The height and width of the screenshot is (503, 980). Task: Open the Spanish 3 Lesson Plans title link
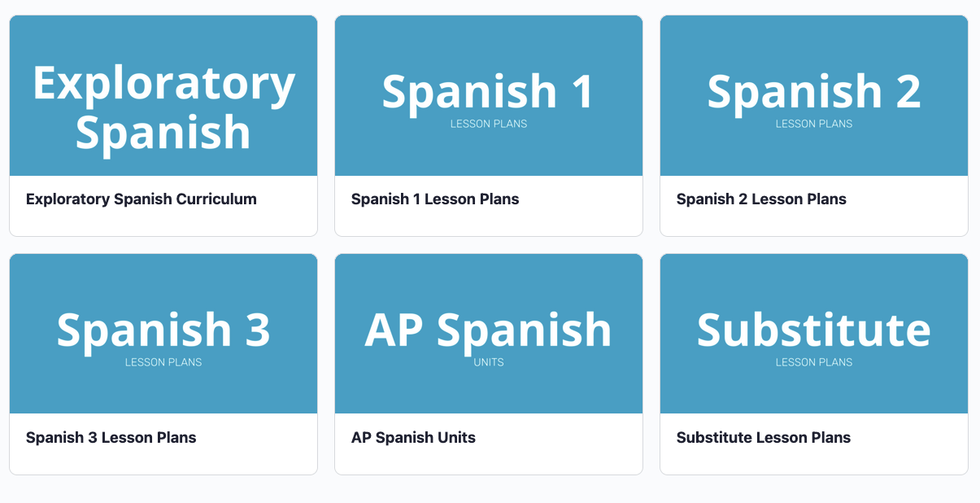pyautogui.click(x=111, y=438)
